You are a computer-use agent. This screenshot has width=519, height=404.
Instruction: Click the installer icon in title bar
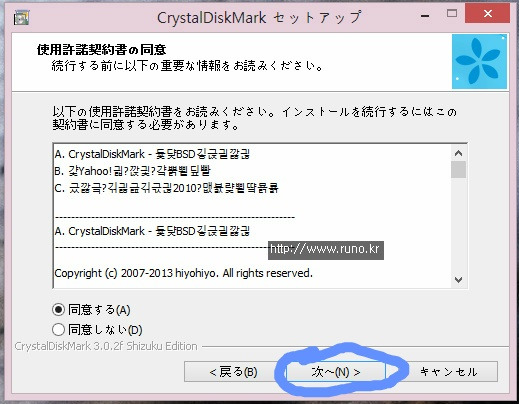click(21, 17)
